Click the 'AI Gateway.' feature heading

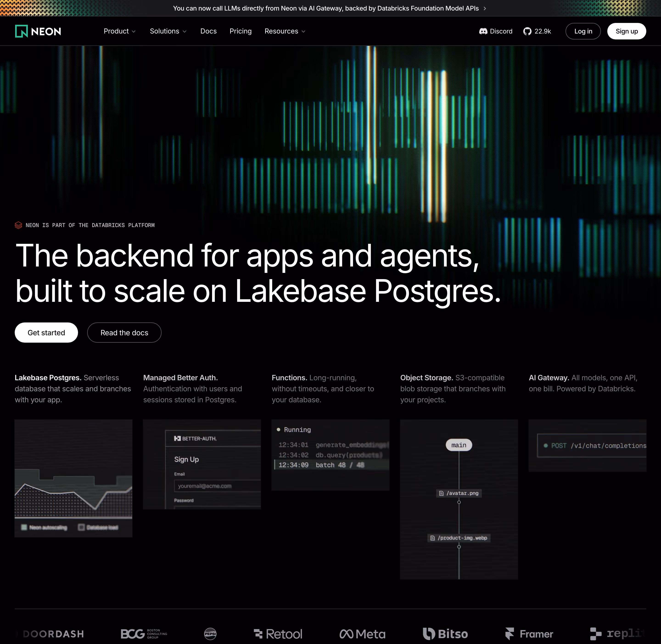pyautogui.click(x=549, y=378)
